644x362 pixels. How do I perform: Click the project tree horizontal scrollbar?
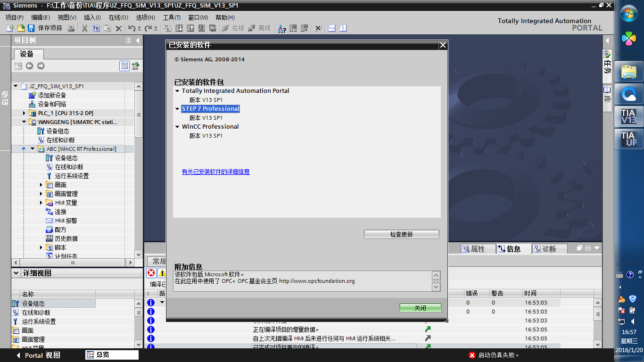click(73, 263)
